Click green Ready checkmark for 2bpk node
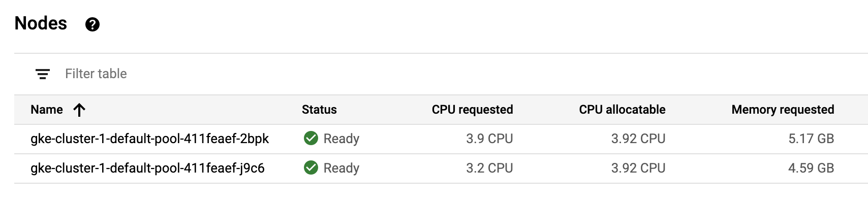This screenshot has height=202, width=868. tap(311, 138)
